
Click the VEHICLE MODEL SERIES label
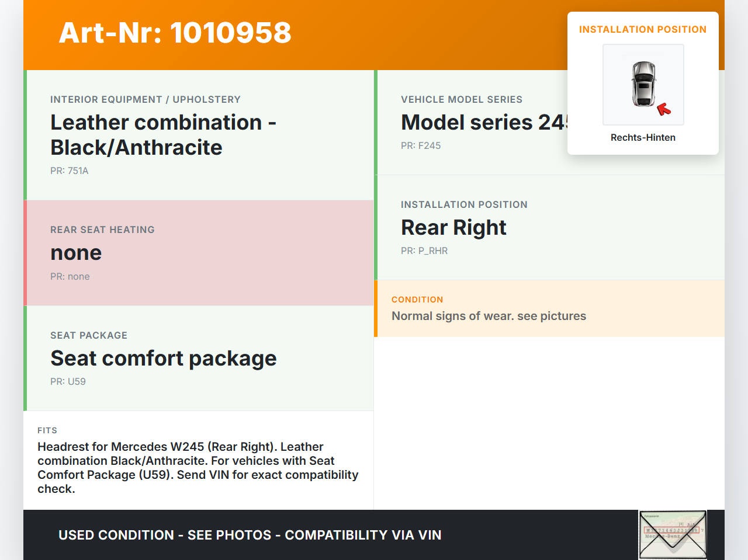pos(462,99)
